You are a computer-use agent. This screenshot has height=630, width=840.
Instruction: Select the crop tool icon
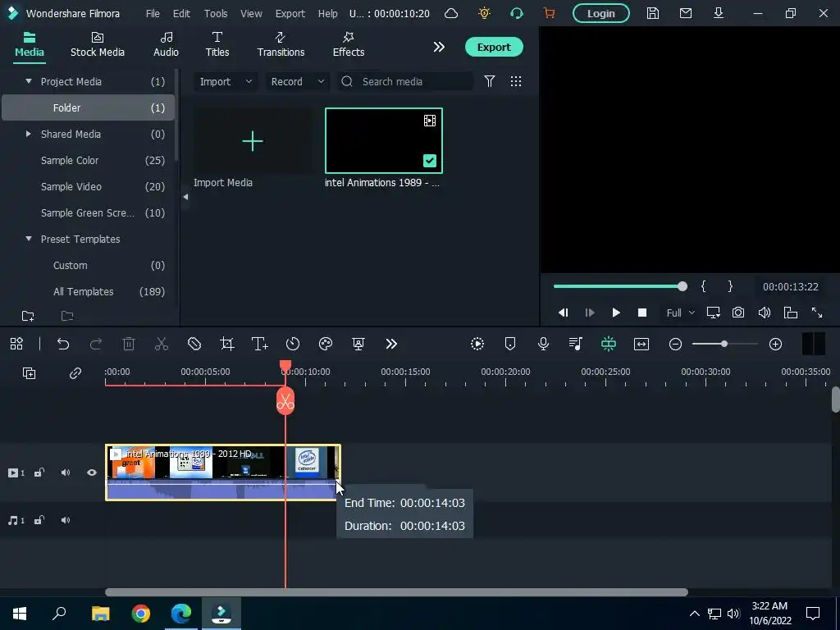[227, 344]
